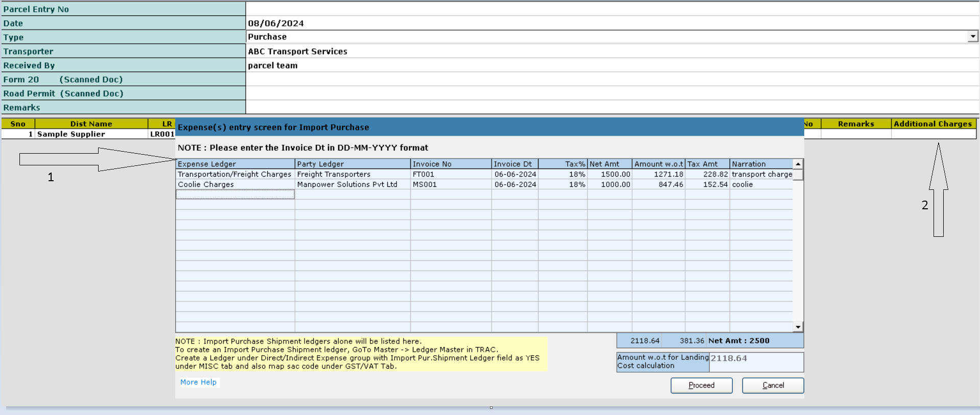Click the Narration column header
This screenshot has width=980, height=415.
(761, 164)
